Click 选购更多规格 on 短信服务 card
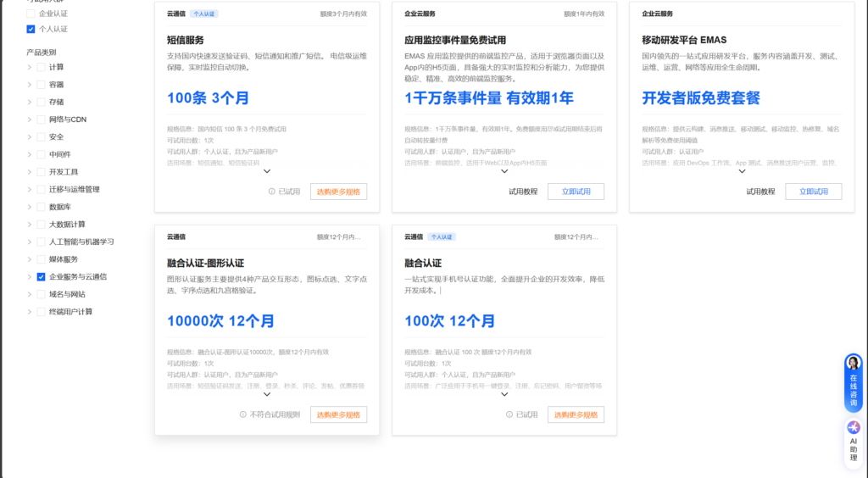The width and height of the screenshot is (868, 478). coord(338,192)
